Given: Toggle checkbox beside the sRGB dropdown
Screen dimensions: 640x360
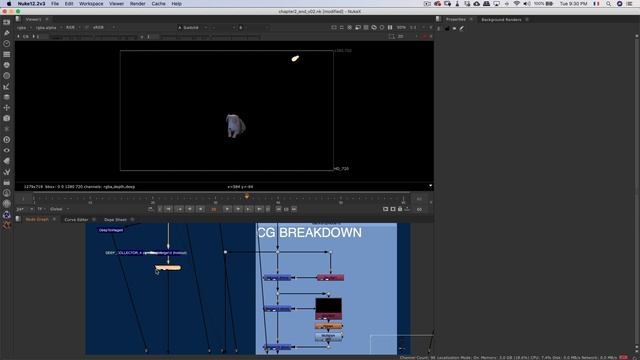Looking at the screenshot, I should tap(87, 27).
